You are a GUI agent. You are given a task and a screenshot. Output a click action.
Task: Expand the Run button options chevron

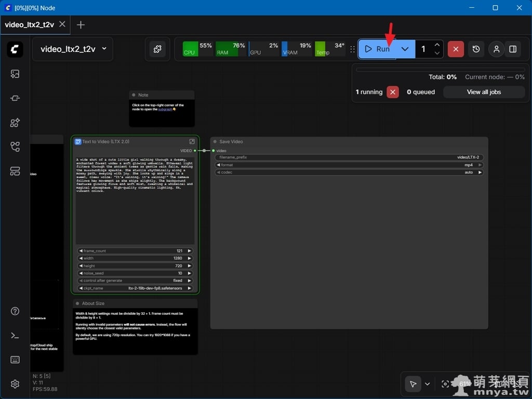point(405,49)
